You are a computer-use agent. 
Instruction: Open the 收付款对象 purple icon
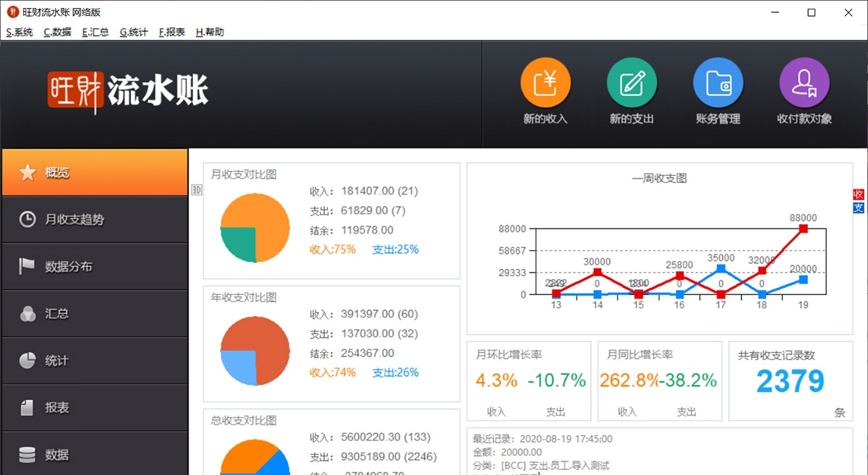(x=804, y=83)
